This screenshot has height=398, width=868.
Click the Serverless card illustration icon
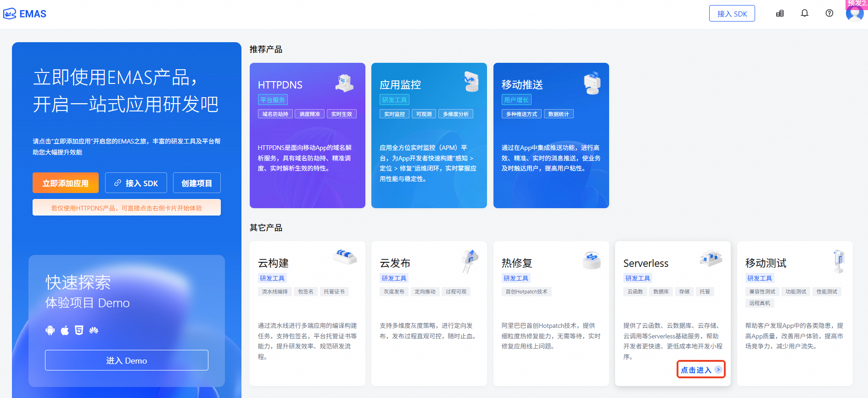pyautogui.click(x=711, y=258)
